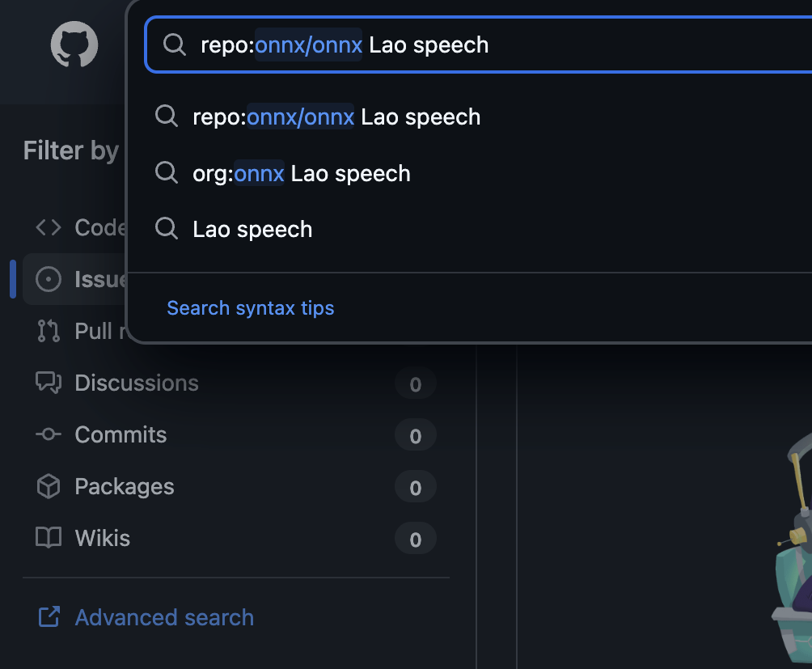Select suggestion "repo:onnx/onnx Lao speech"
Image resolution: width=812 pixels, height=669 pixels.
336,117
